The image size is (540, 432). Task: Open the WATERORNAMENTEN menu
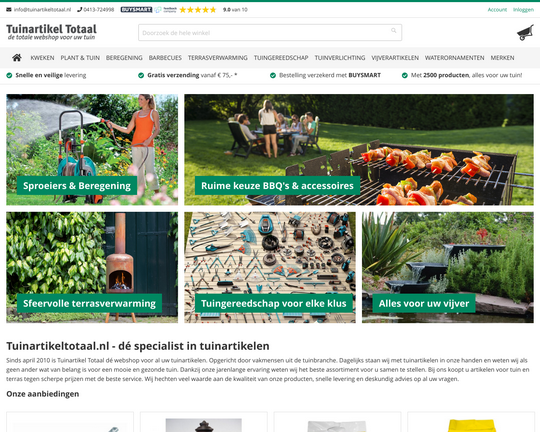tap(455, 58)
